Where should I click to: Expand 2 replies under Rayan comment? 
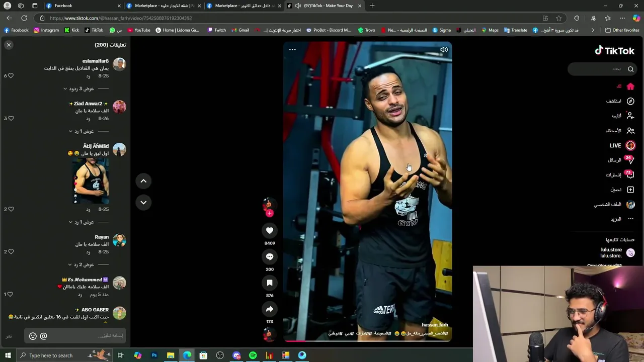[81, 264]
